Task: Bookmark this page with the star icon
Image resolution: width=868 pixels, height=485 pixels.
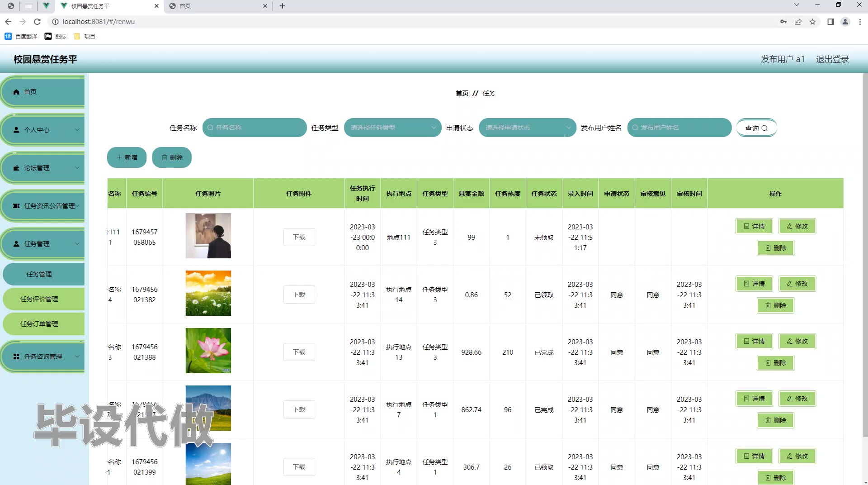Action: click(x=812, y=22)
